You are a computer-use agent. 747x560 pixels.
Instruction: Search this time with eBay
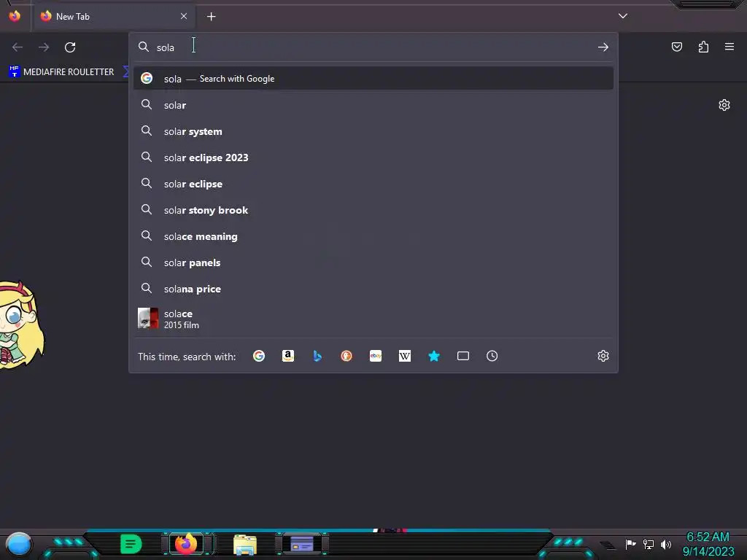tap(376, 356)
